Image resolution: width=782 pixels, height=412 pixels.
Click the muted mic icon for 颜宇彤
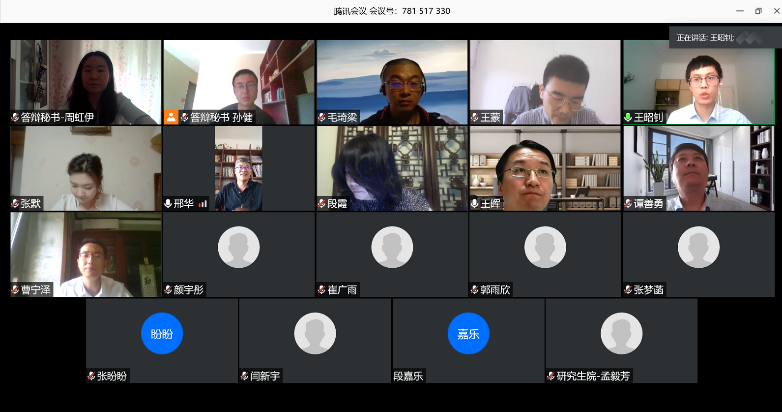(168, 290)
